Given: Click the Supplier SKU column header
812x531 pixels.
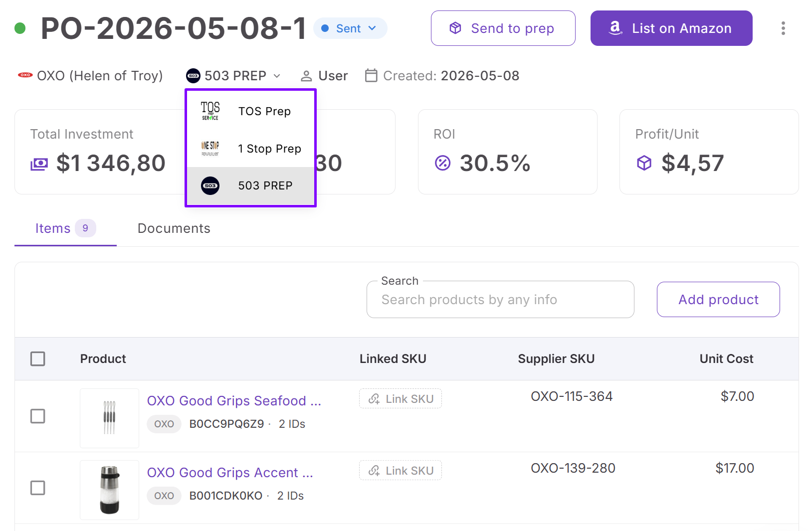Looking at the screenshot, I should tap(556, 358).
